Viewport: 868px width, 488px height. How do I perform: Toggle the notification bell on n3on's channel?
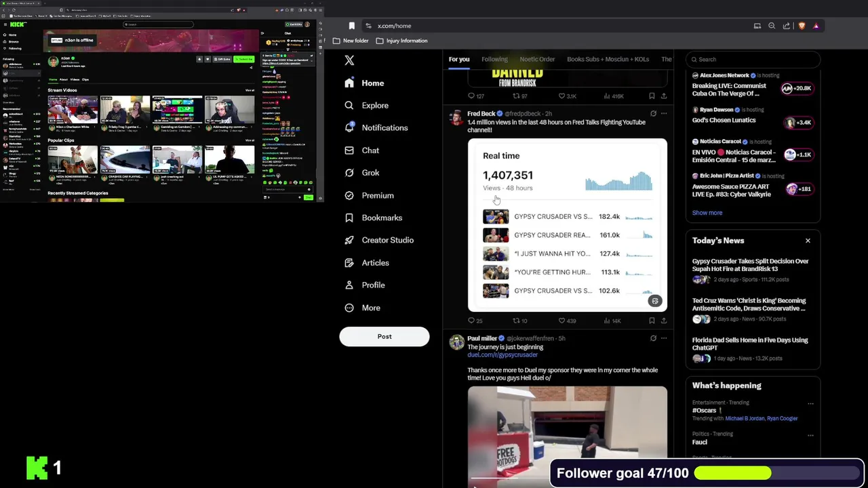click(199, 59)
